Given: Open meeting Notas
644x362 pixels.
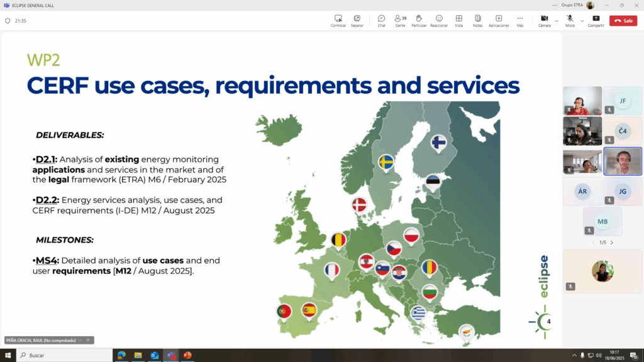Looking at the screenshot, I should coord(477,21).
